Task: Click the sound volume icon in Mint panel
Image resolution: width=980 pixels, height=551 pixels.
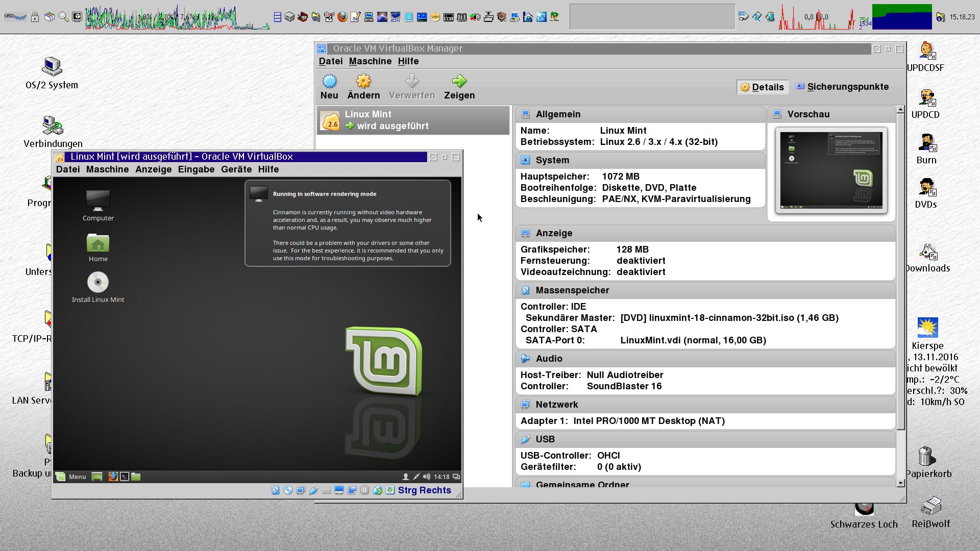Action: [427, 477]
